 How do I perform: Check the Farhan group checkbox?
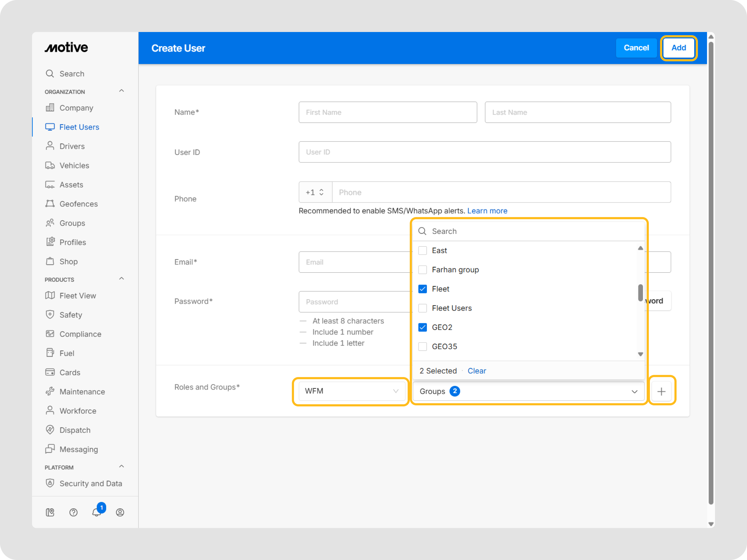423,270
